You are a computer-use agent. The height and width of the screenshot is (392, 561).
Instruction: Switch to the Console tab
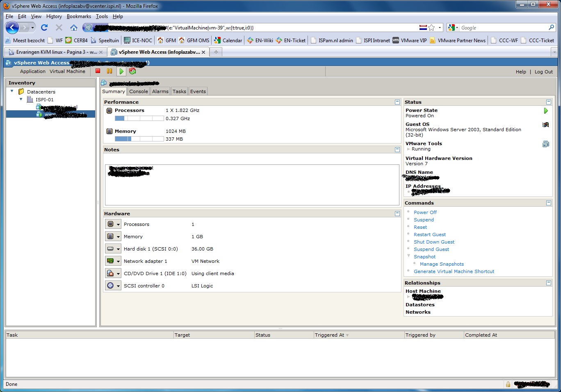pyautogui.click(x=139, y=91)
